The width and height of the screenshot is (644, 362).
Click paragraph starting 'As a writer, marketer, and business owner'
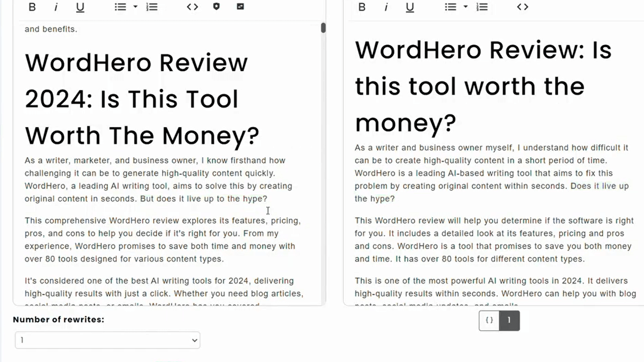(158, 180)
